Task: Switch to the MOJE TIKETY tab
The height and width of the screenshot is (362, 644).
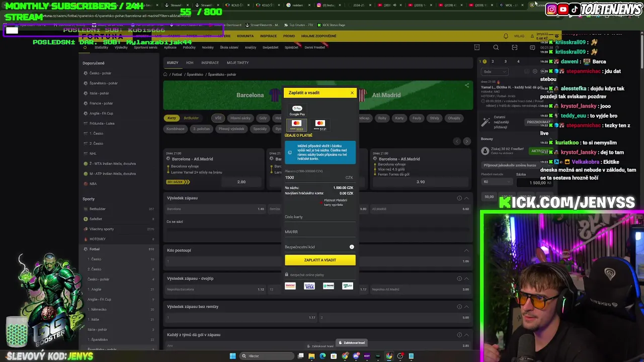Action: click(237, 63)
